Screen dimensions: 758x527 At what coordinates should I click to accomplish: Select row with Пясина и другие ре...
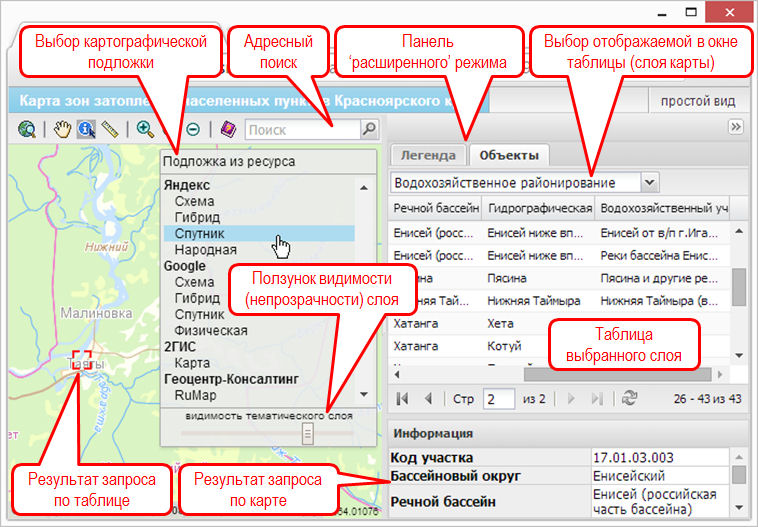click(561, 278)
